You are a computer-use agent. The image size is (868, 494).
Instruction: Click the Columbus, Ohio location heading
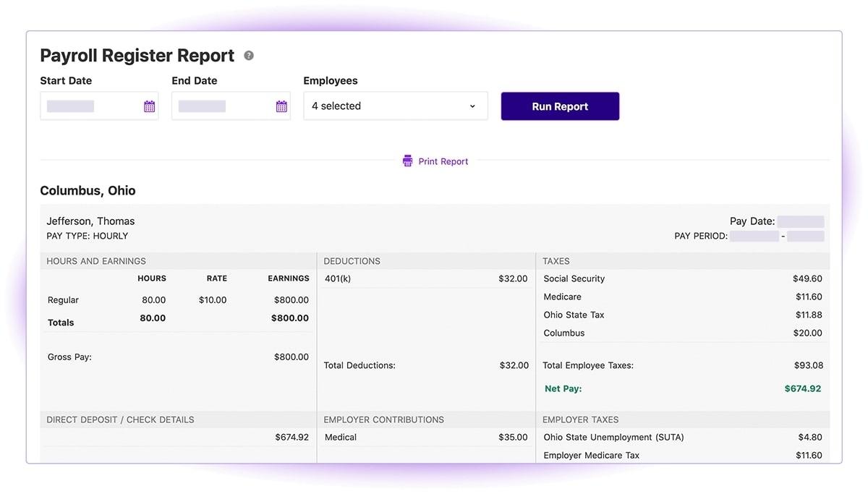[x=88, y=191]
